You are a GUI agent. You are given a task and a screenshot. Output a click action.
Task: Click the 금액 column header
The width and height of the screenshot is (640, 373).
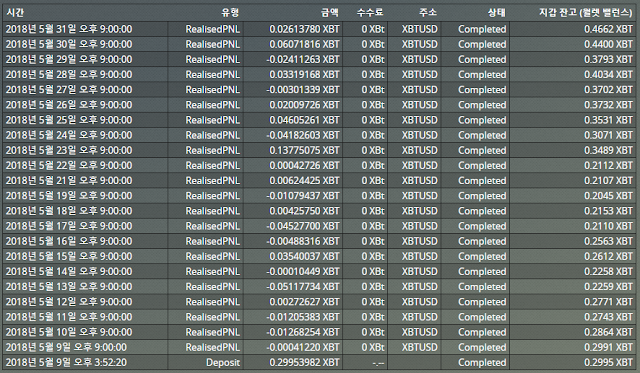(330, 13)
